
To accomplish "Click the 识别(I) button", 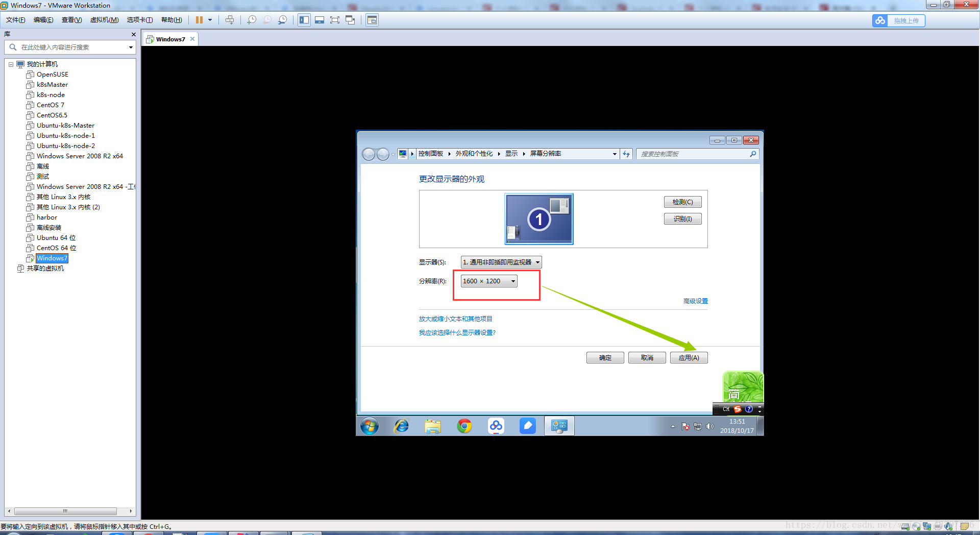I will pyautogui.click(x=683, y=219).
